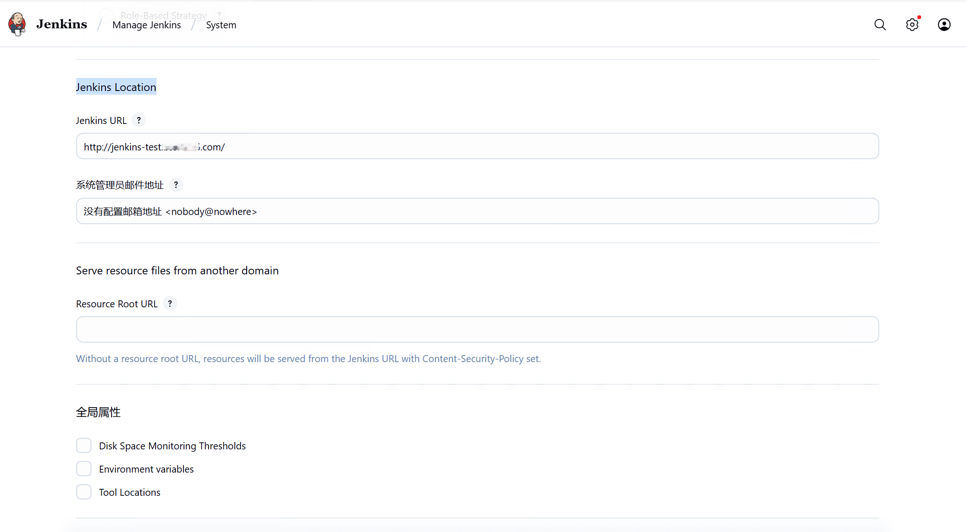Open the search magnifier icon
980x532 pixels.
point(880,25)
